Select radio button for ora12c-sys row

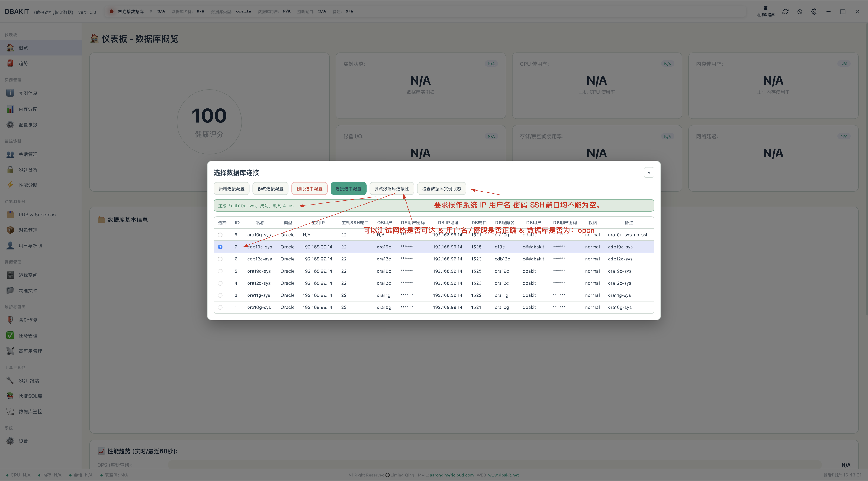(x=220, y=283)
